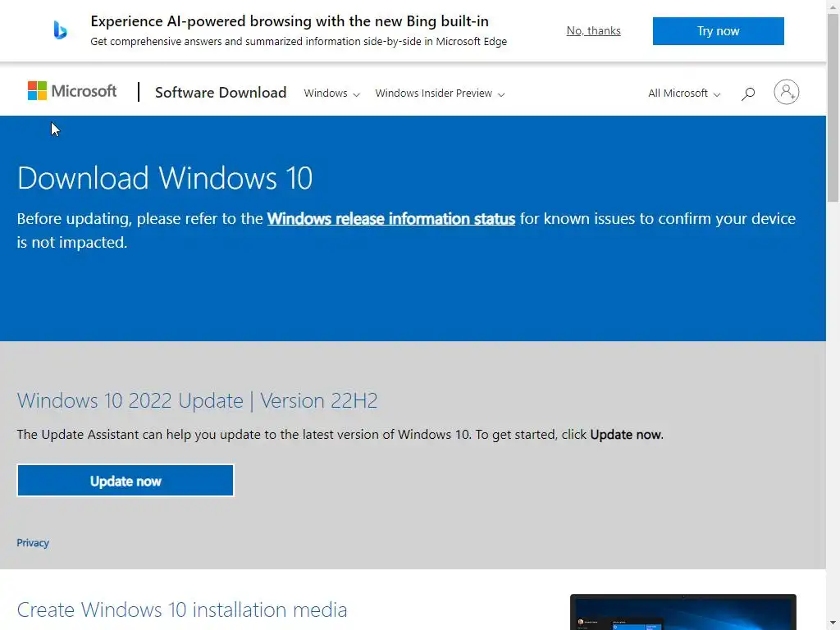Click the Update Assistant description text
Image resolution: width=840 pixels, height=630 pixels.
tap(340, 435)
